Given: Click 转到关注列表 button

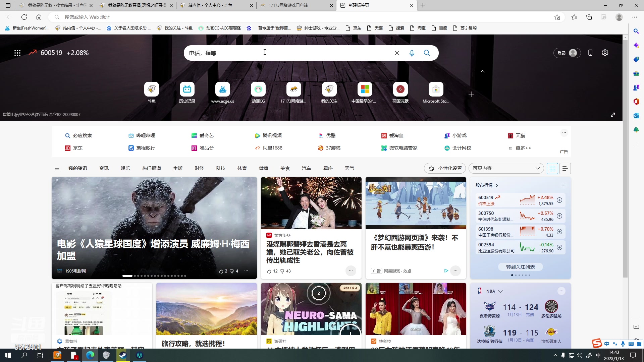Looking at the screenshot, I should pyautogui.click(x=520, y=267).
